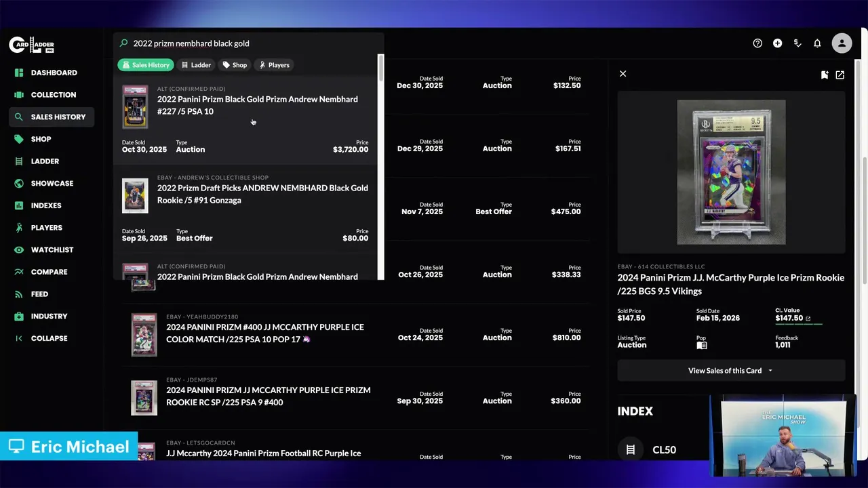The height and width of the screenshot is (488, 868).
Task: Click the CL50 index label
Action: [x=664, y=450]
